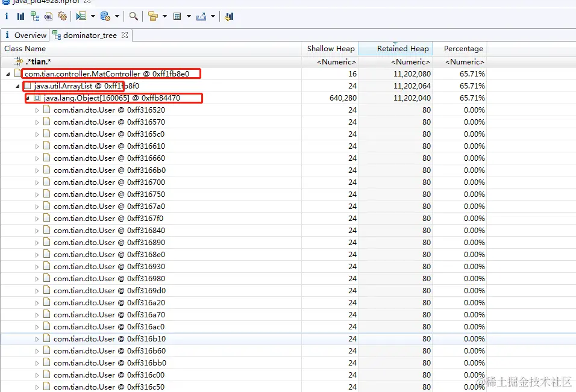Click the retained heap value 11,202,080
This screenshot has height=392, width=576.
412,74
